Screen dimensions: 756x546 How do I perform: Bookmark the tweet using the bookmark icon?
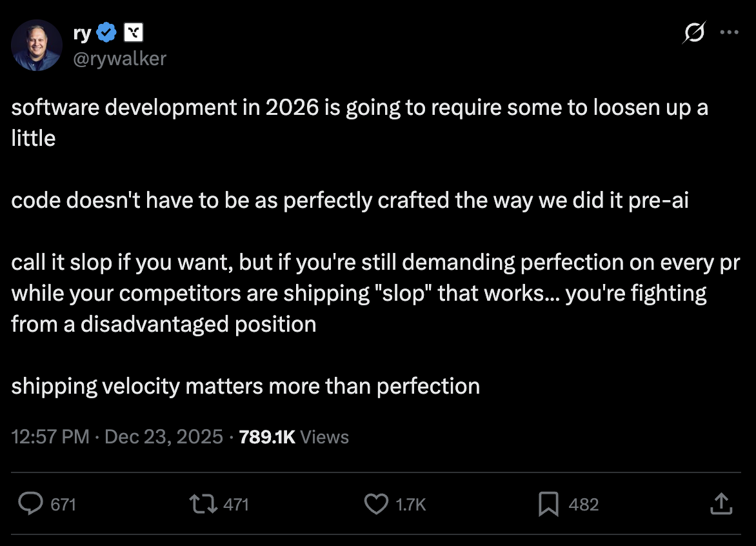click(548, 504)
